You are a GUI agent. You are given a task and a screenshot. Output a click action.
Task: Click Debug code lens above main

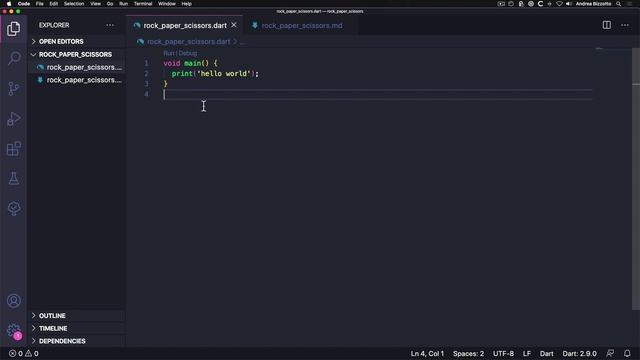pyautogui.click(x=188, y=53)
